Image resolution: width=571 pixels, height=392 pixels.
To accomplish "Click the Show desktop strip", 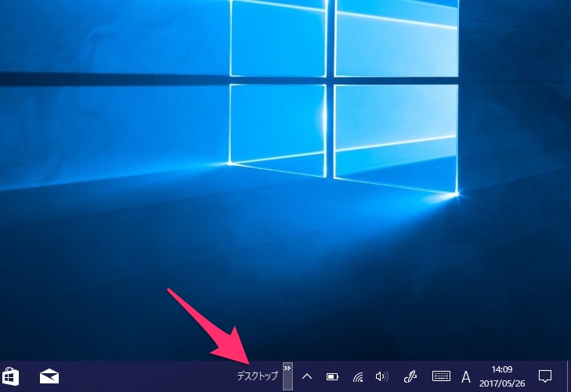I will (569, 376).
